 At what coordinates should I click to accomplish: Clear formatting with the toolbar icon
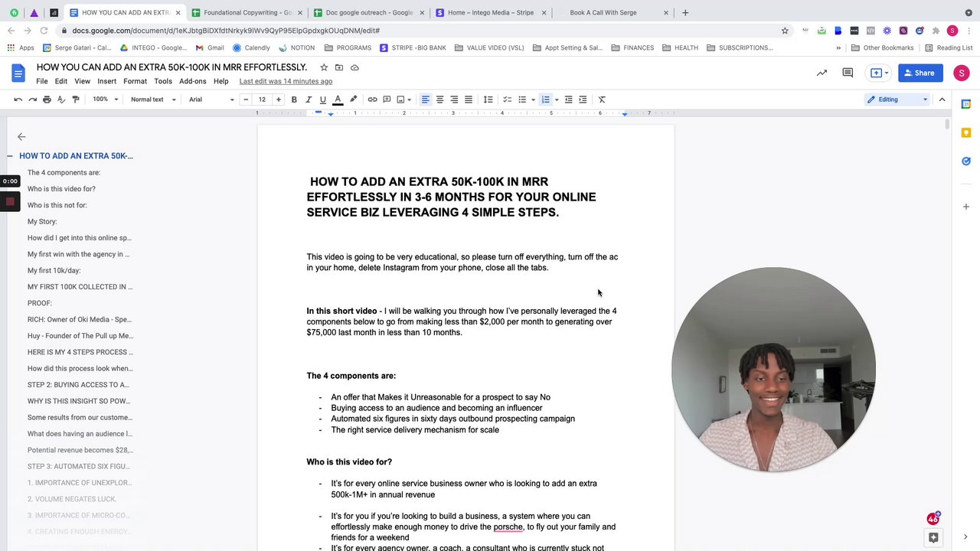(x=602, y=99)
